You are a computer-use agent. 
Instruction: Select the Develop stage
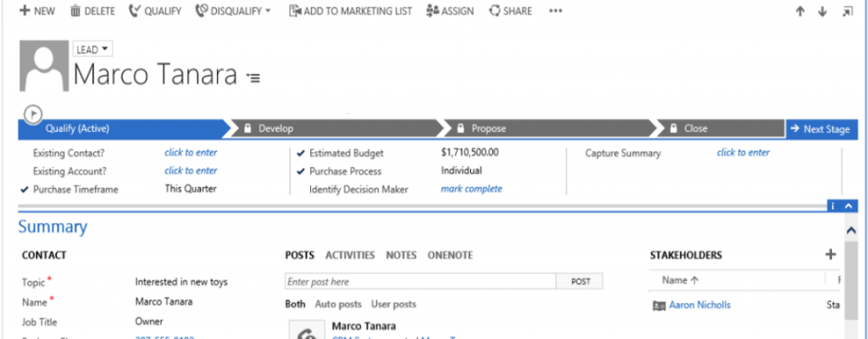(x=337, y=128)
